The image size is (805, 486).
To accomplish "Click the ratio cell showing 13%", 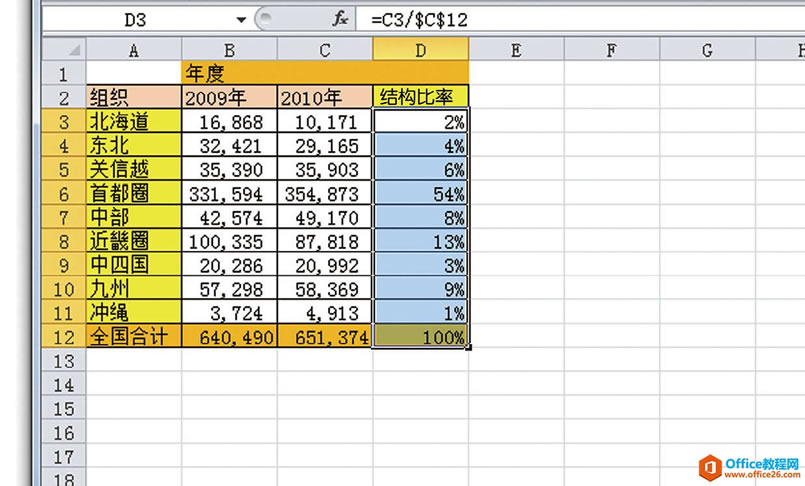I will click(420, 241).
